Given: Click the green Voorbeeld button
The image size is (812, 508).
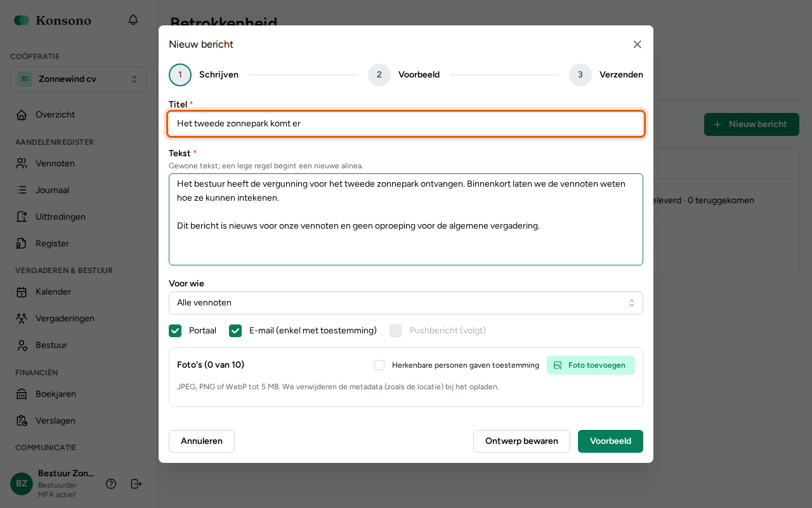Looking at the screenshot, I should pyautogui.click(x=610, y=441).
